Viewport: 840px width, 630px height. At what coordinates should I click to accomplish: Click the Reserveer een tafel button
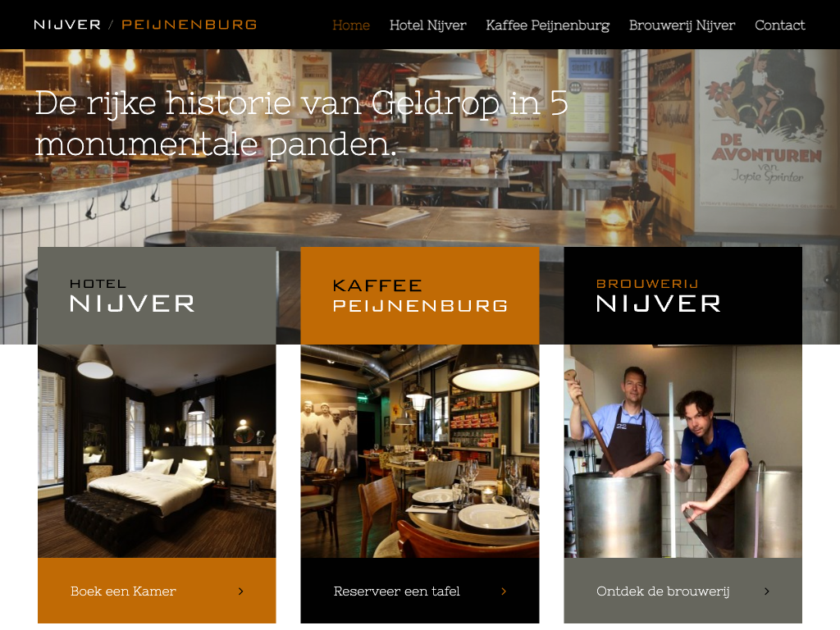(x=420, y=591)
